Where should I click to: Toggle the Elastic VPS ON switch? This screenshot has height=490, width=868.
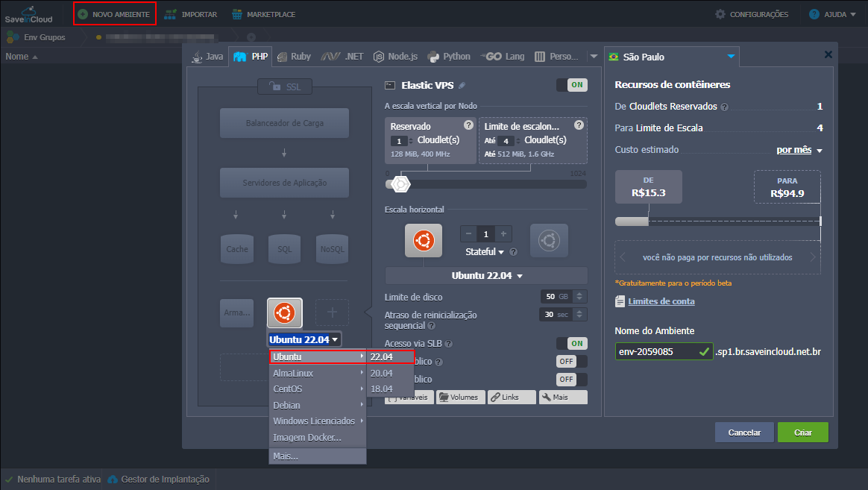(x=572, y=85)
